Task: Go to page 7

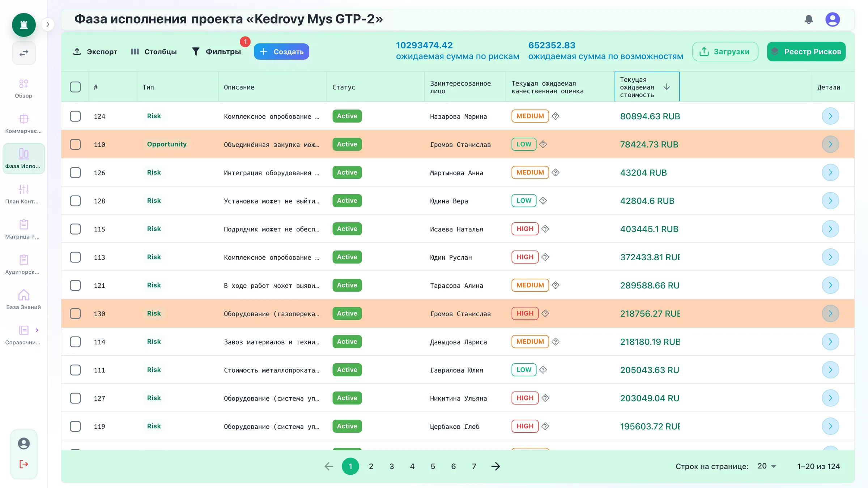Action: click(x=474, y=466)
